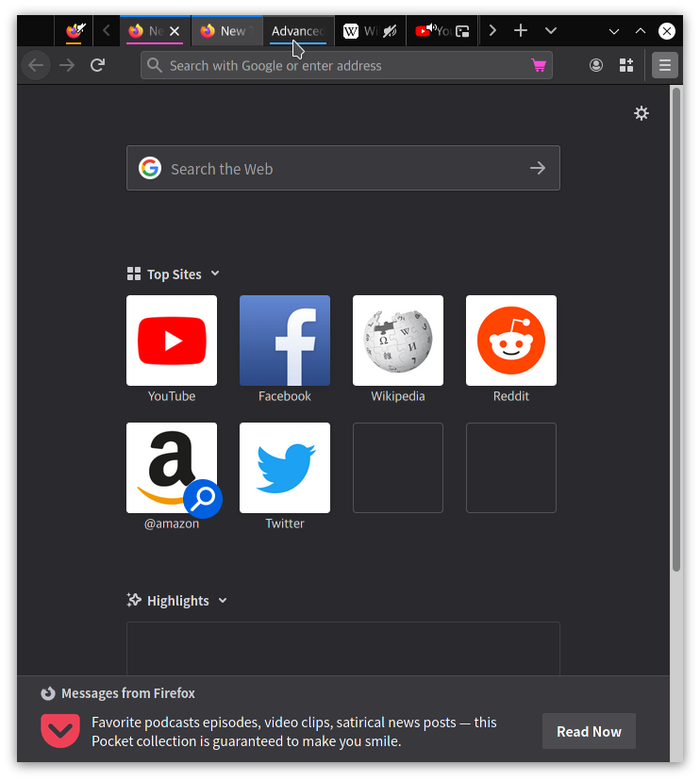Switch to the Advanced tab
The image size is (700, 781).
point(298,31)
